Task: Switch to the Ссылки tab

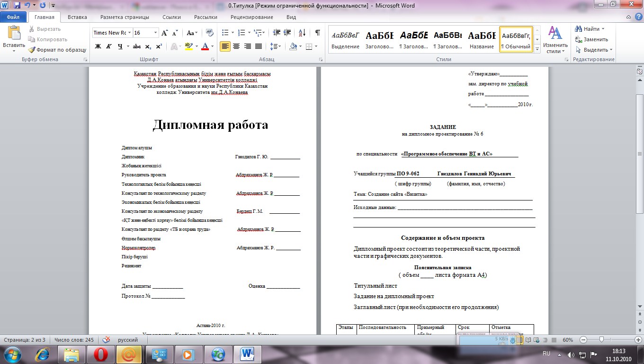Action: (x=171, y=17)
